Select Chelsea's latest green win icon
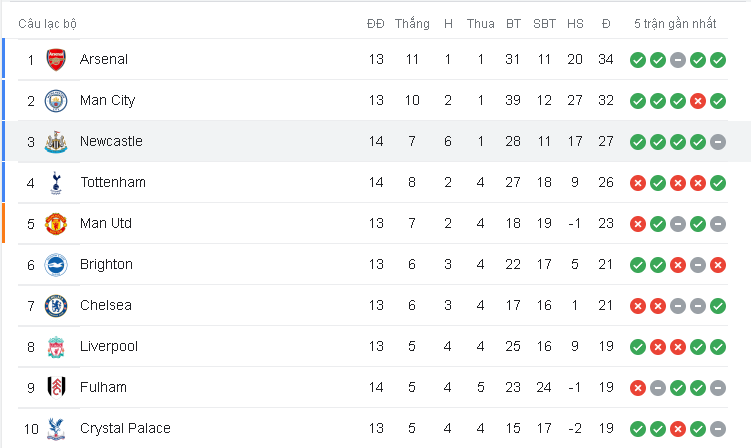Image resolution: width=751 pixels, height=448 pixels. click(x=718, y=306)
